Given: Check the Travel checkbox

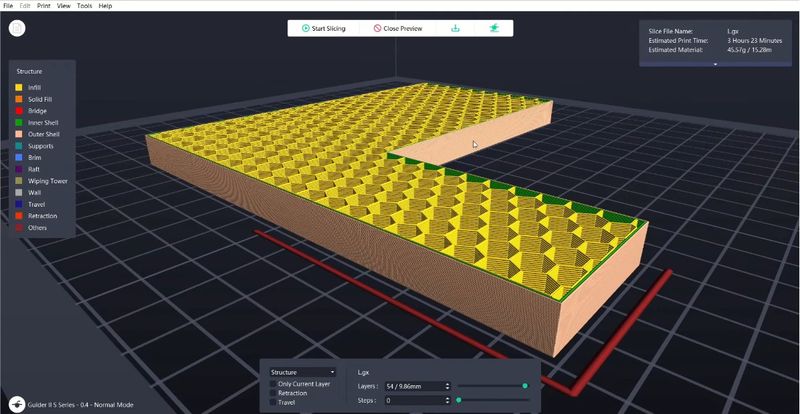Looking at the screenshot, I should tap(274, 402).
